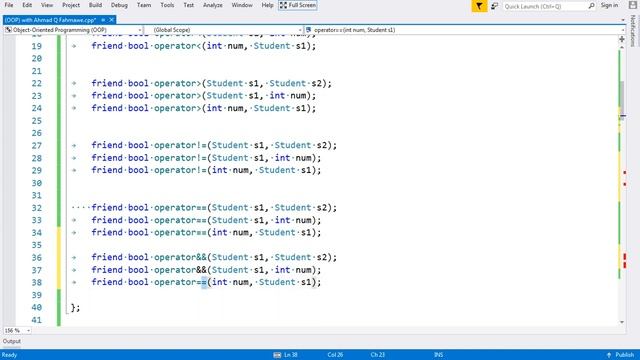Click the keyboard icon in the status bar

277,355
